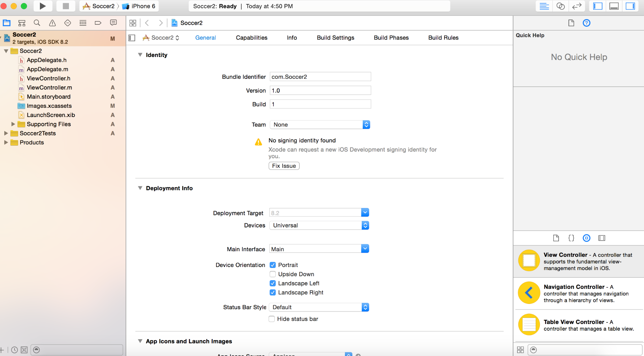Toggle Portrait device orientation checkbox

(272, 265)
